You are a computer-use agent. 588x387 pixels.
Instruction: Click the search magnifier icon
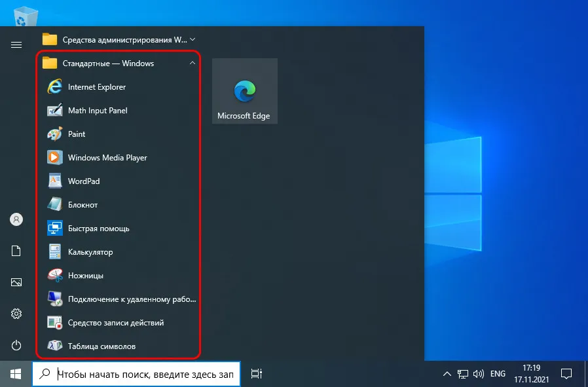pos(45,374)
